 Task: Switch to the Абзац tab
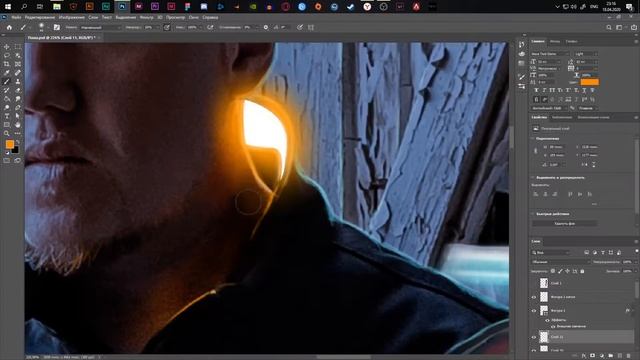click(555, 41)
